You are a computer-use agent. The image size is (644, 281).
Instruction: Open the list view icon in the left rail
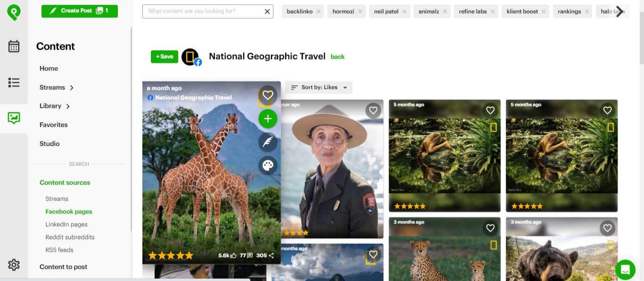14,83
